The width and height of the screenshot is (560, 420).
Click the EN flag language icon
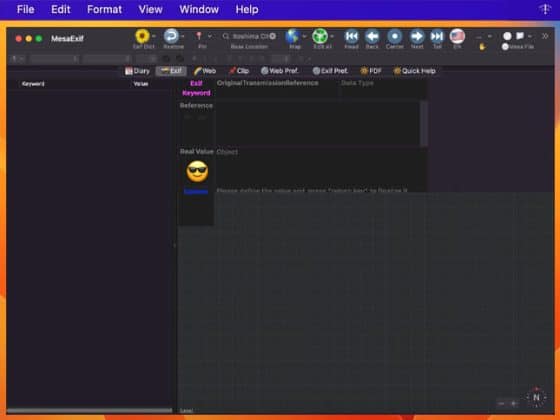click(457, 36)
